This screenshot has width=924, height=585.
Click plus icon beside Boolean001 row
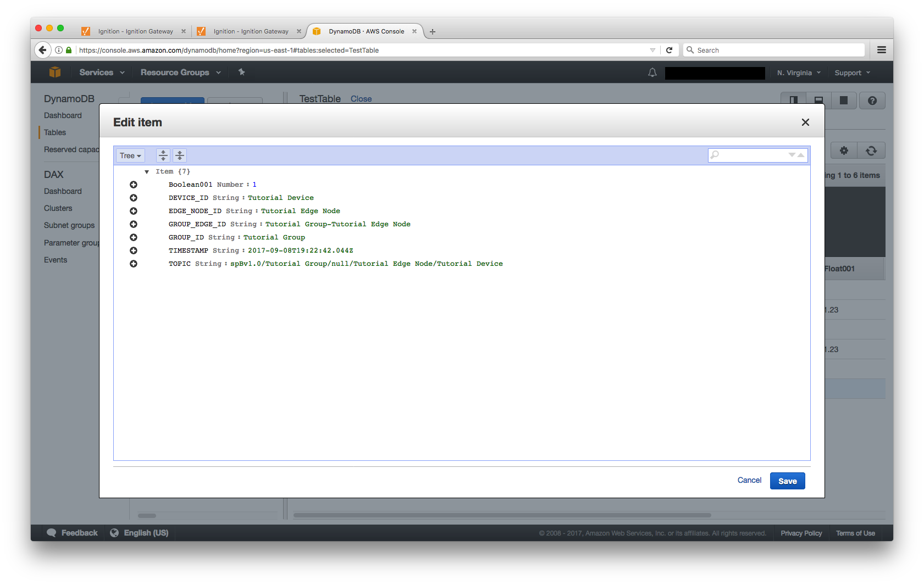[x=134, y=185]
